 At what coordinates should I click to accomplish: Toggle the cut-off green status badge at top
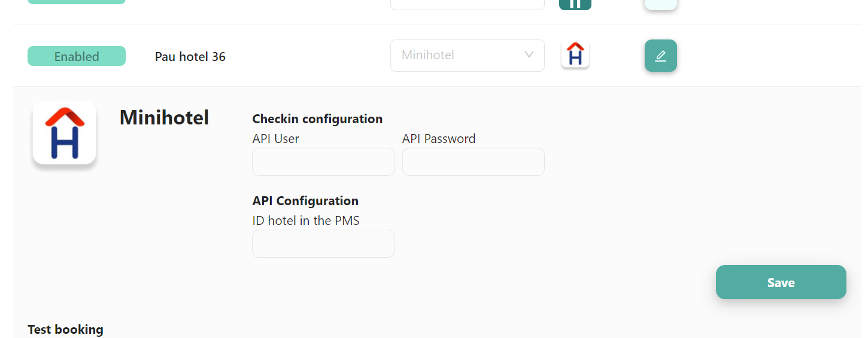(77, 2)
